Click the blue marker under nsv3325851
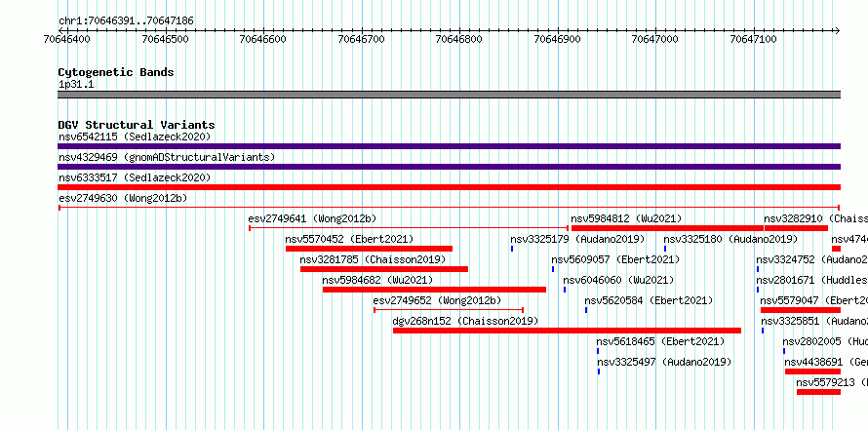The image size is (868, 430). pos(763,331)
